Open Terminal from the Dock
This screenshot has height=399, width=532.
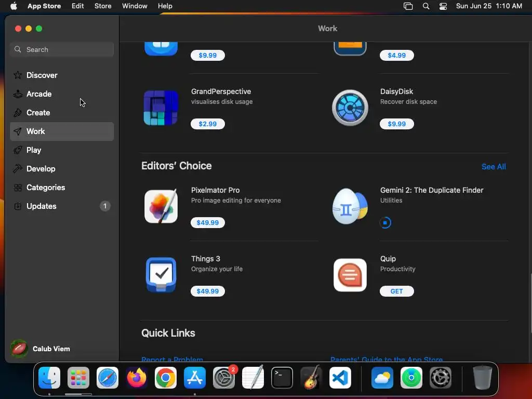[x=282, y=378]
